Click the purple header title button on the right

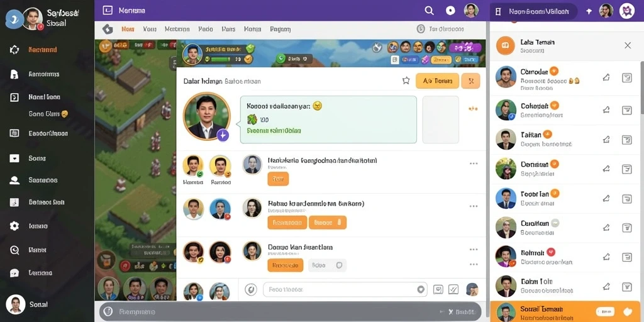click(x=533, y=11)
